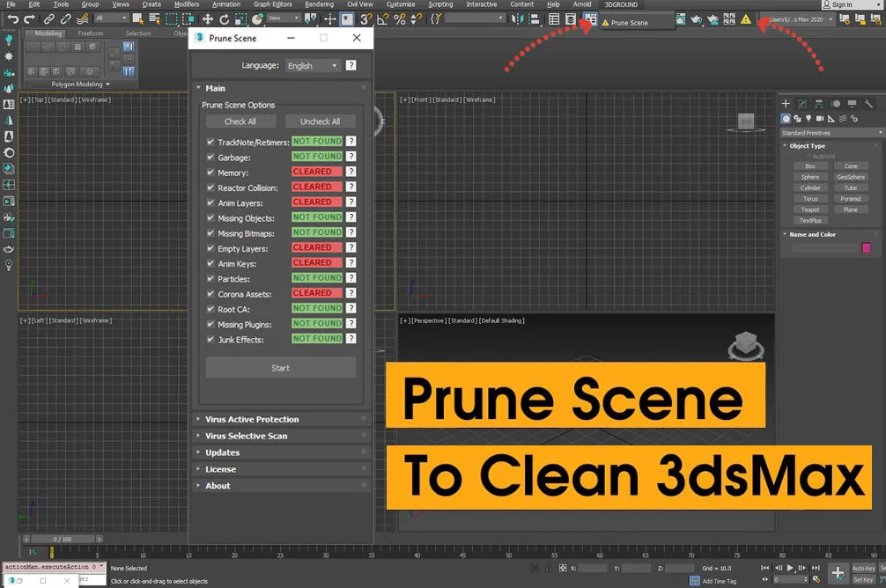This screenshot has height=588, width=886.
Task: Open the Graph Editors menu
Action: pos(273,4)
